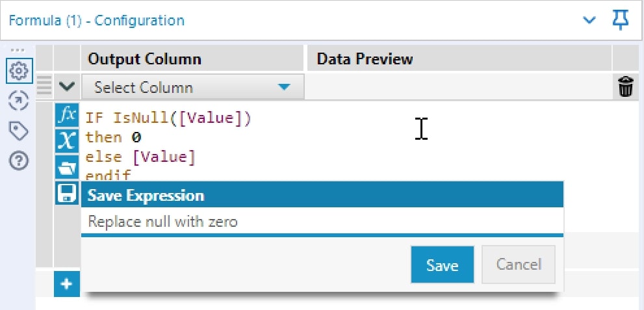This screenshot has height=310, width=644.
Task: Click the expression name field
Action: pos(322,222)
